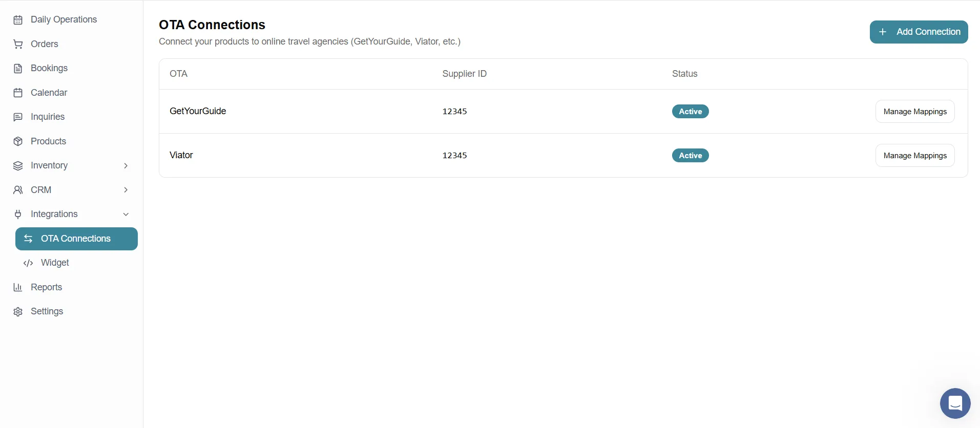Click the Orders shopping cart icon
Viewport: 980px width, 428px height.
pyautogui.click(x=18, y=44)
